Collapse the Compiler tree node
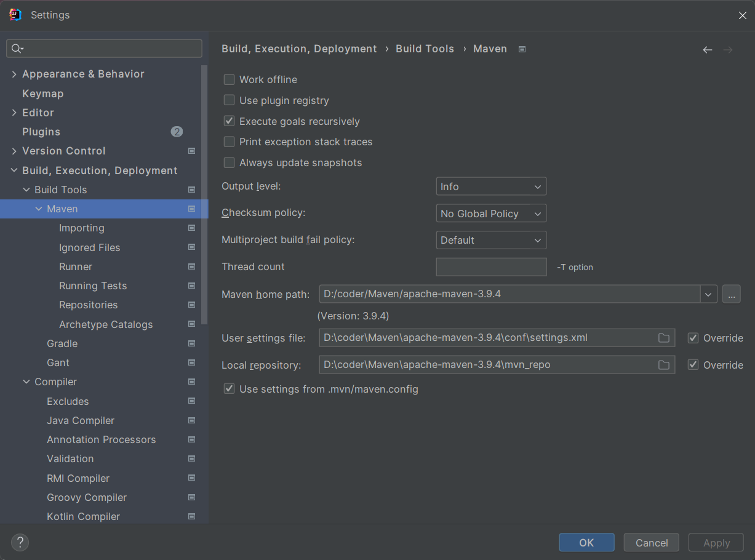This screenshot has width=755, height=560. [26, 382]
